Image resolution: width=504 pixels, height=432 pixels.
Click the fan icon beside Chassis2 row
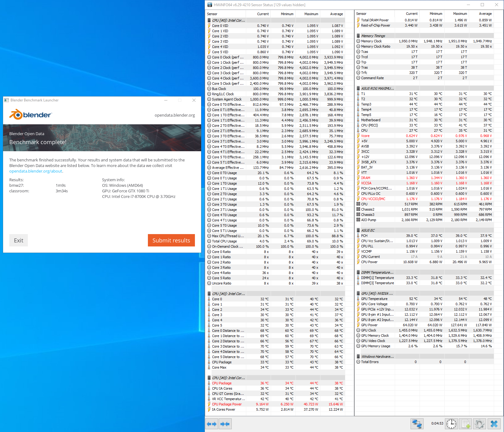click(x=358, y=209)
